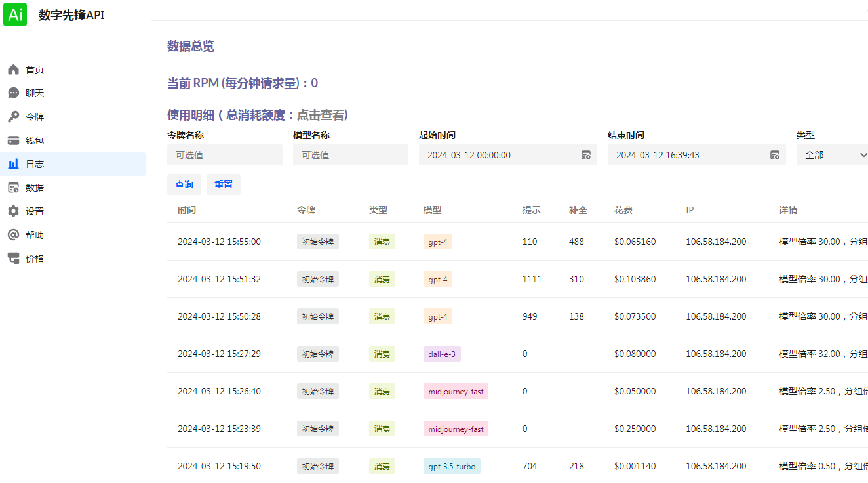The image size is (868, 483).
Task: Click the IP column header
Action: 690,210
